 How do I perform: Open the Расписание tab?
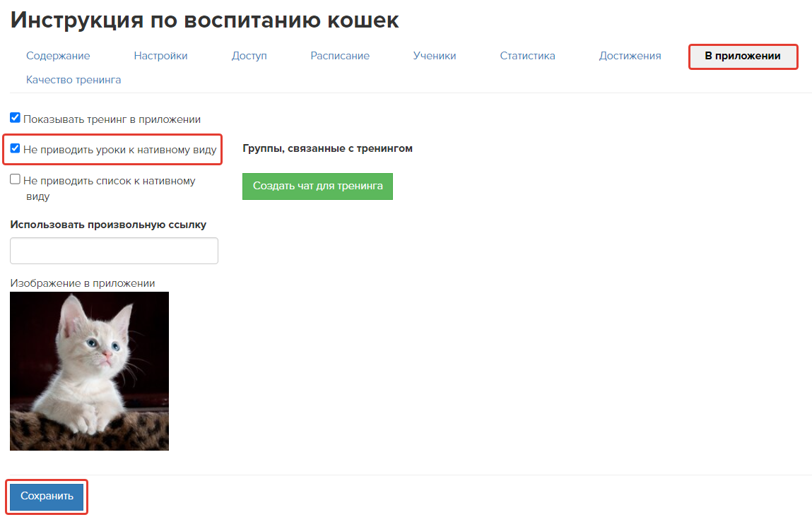pyautogui.click(x=340, y=56)
